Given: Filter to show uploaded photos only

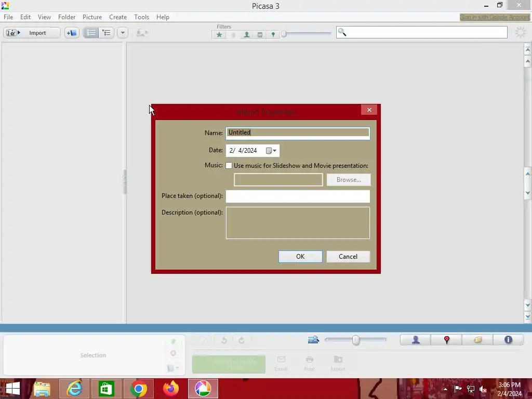Looking at the screenshot, I should click(x=233, y=35).
